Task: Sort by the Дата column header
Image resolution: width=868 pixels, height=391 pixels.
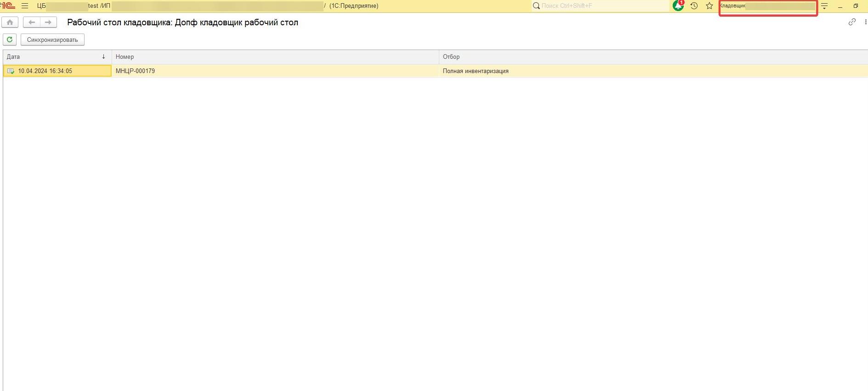Action: click(57, 57)
